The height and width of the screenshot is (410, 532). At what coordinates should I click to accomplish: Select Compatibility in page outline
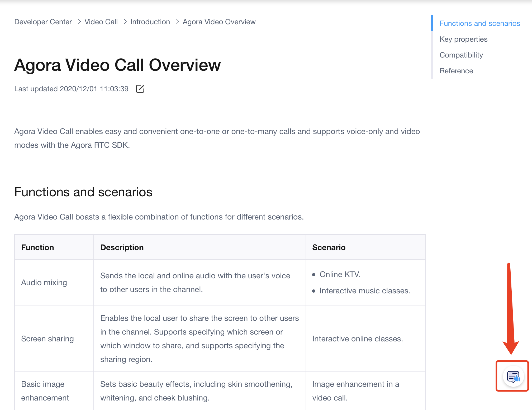(461, 55)
